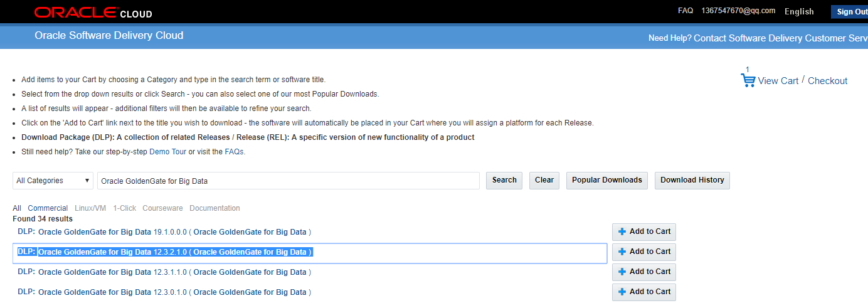
Task: Switch to the Commercial filter tab
Action: 48,208
